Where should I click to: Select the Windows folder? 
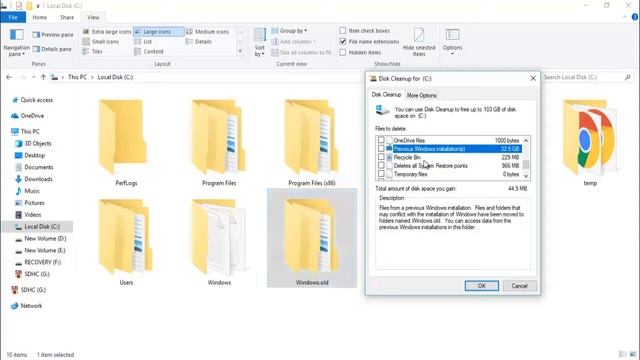(219, 242)
